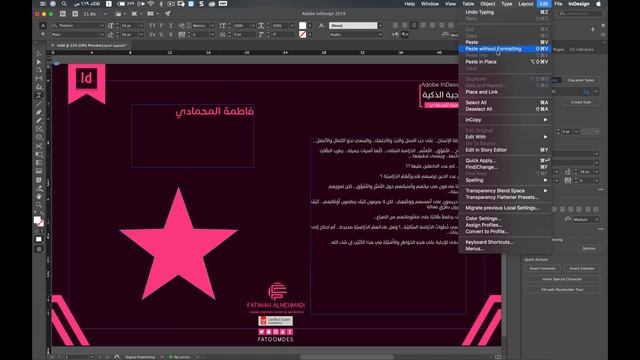
Task: Click the text fill color swatch
Action: 302,25
